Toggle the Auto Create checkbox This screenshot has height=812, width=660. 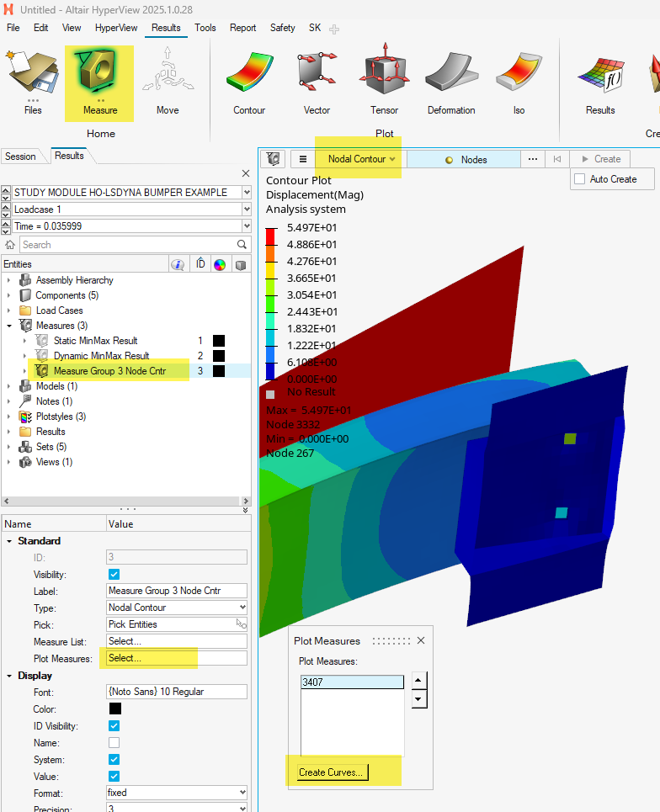[580, 178]
